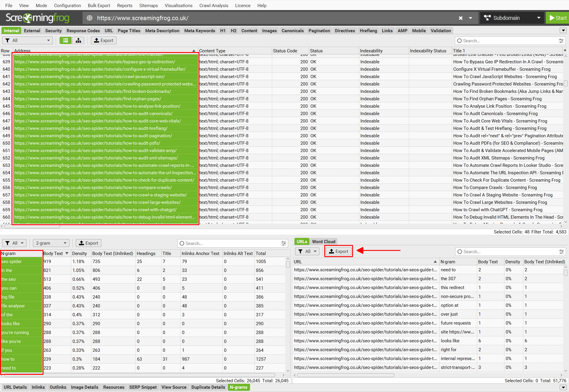Select the 'seo spider' n-gram row
Image resolution: width=569 pixels, height=392 pixels.
[x=142, y=262]
